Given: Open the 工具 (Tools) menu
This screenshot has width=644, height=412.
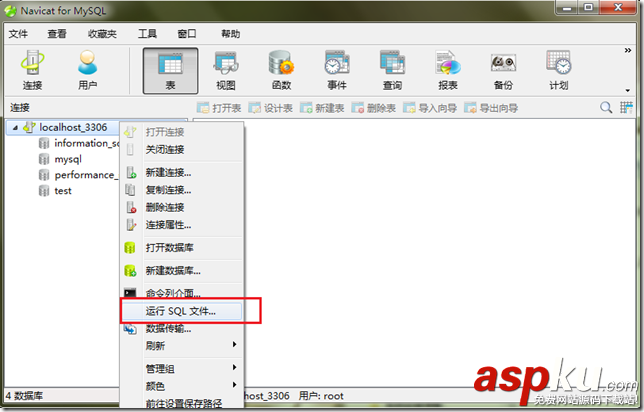Looking at the screenshot, I should click(x=147, y=34).
